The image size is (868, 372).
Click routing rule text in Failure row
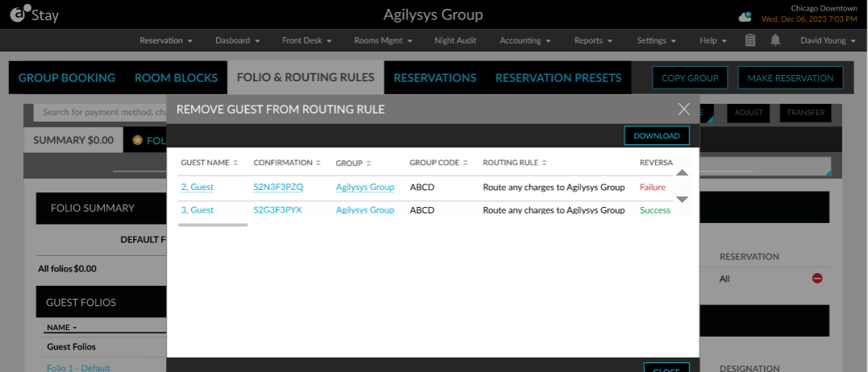554,188
